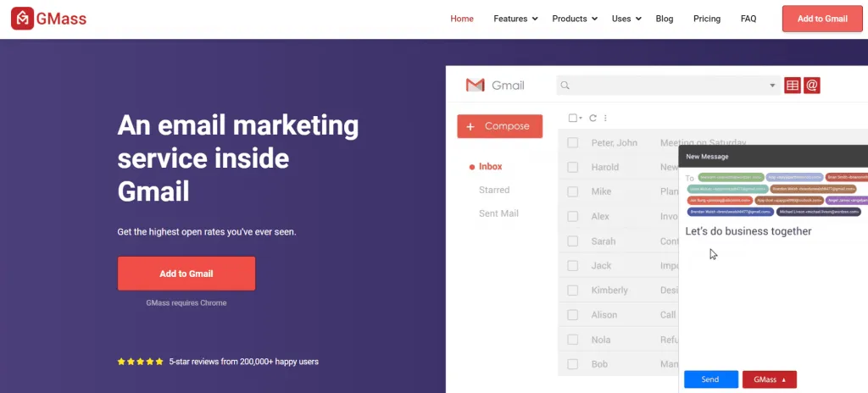Viewport: 868px width, 393px height.
Task: Click the GMass logo
Action: (48, 19)
